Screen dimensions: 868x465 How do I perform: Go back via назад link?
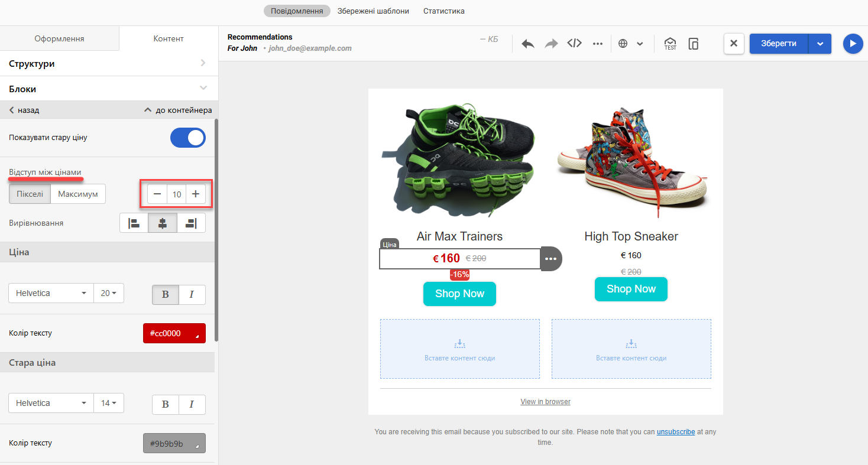pyautogui.click(x=24, y=110)
